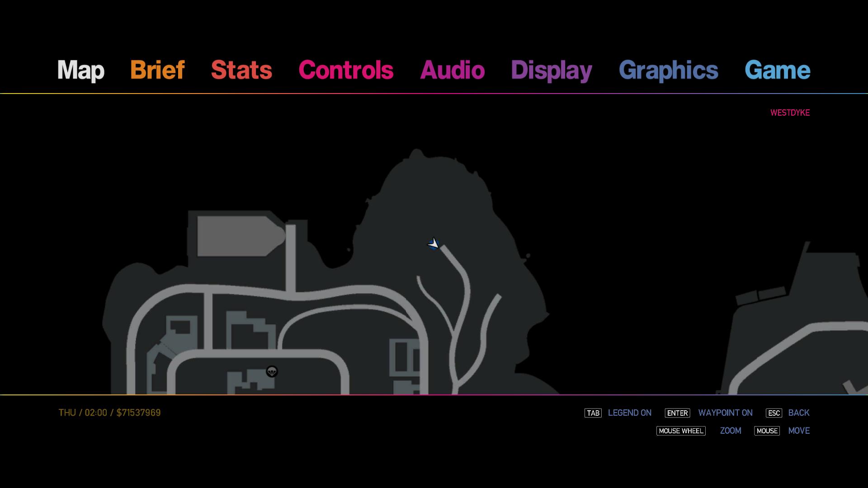Open the Graphics settings tab
Screen dimensions: 868x488
point(668,71)
